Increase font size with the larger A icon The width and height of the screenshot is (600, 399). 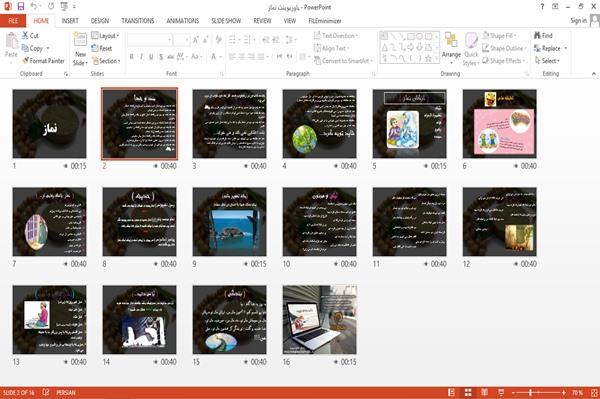click(196, 39)
